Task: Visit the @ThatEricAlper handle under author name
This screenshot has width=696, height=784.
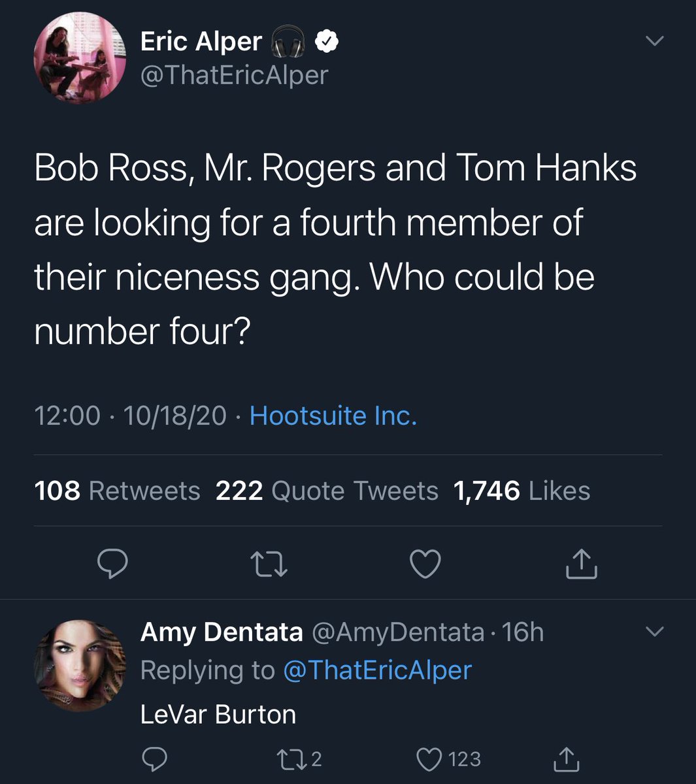Action: (234, 75)
